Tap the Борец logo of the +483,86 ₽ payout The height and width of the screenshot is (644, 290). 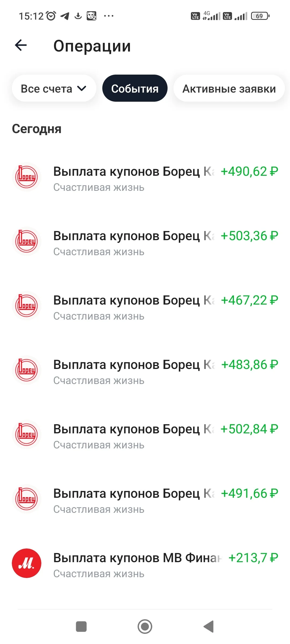(27, 370)
